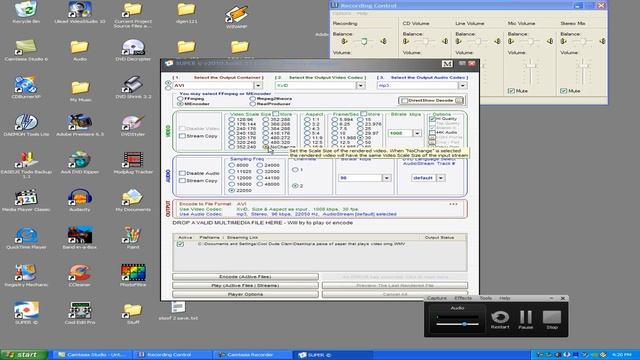The height and width of the screenshot is (360, 640).
Task: Open Help menu in Camtasia Recorder
Action: tap(505, 298)
